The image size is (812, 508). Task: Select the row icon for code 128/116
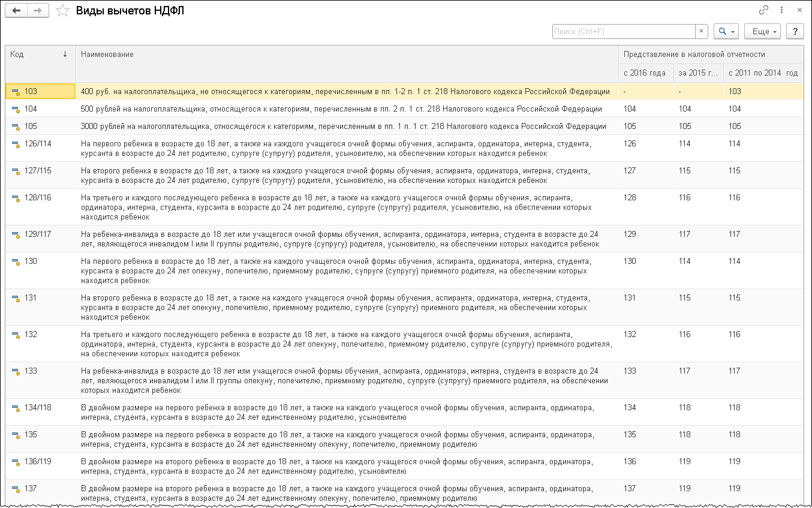[x=16, y=198]
